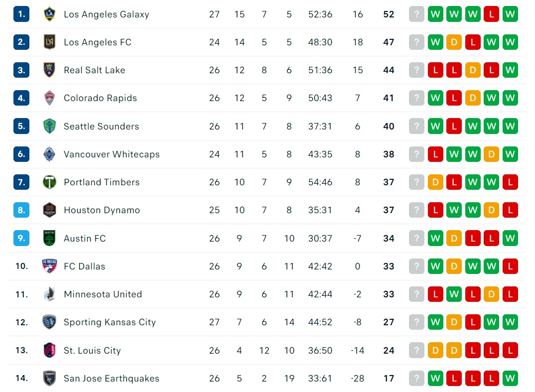
Task: Open the St. Louis City team link
Action: [x=92, y=350]
